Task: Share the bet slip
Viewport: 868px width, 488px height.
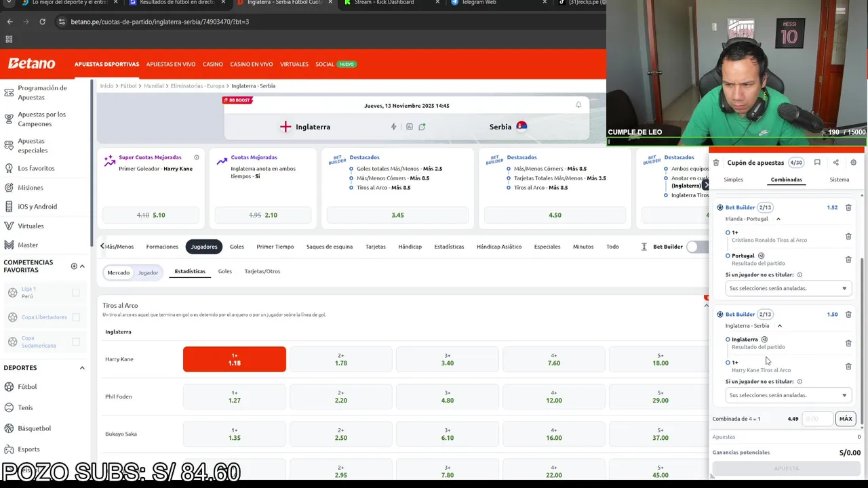Action: tap(835, 163)
